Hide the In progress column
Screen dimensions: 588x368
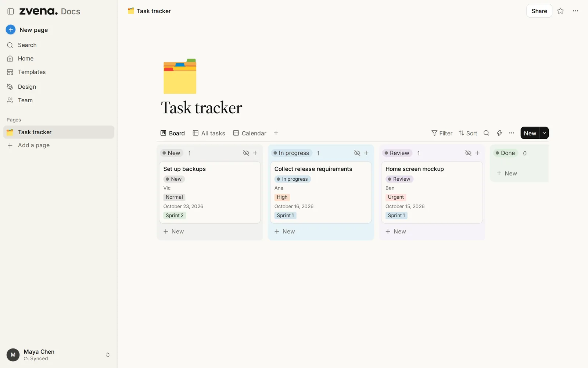[x=357, y=153]
